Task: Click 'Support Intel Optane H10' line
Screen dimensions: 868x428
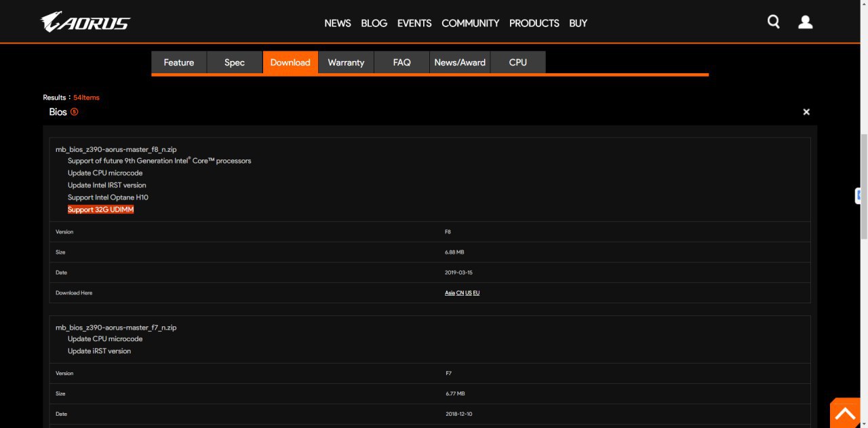Action: (108, 197)
